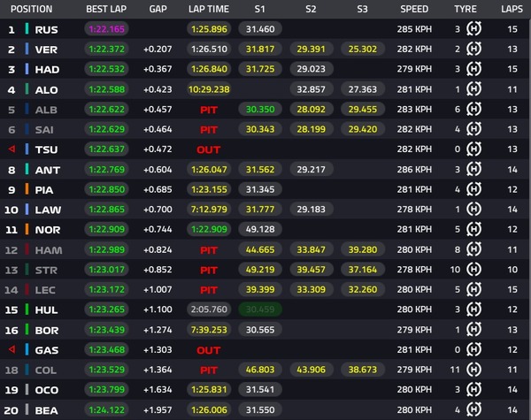This screenshot has height=420, width=531.
Task: Select the driver name HUL
Action: click(x=47, y=310)
